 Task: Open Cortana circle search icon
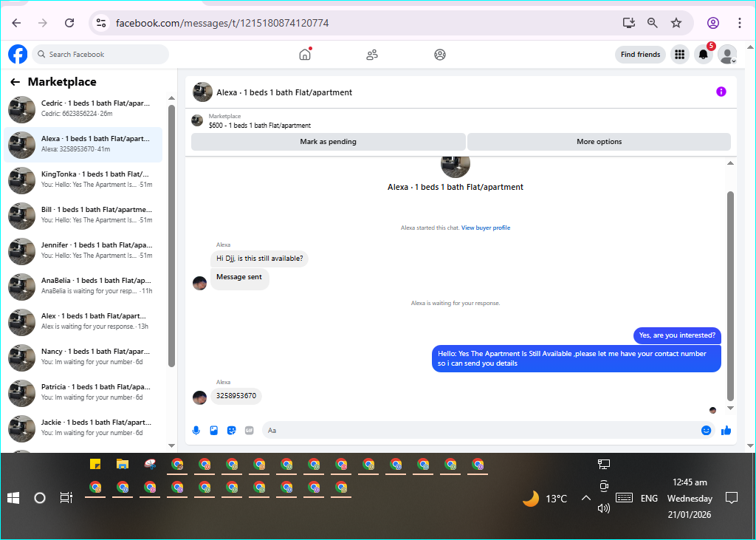click(40, 498)
